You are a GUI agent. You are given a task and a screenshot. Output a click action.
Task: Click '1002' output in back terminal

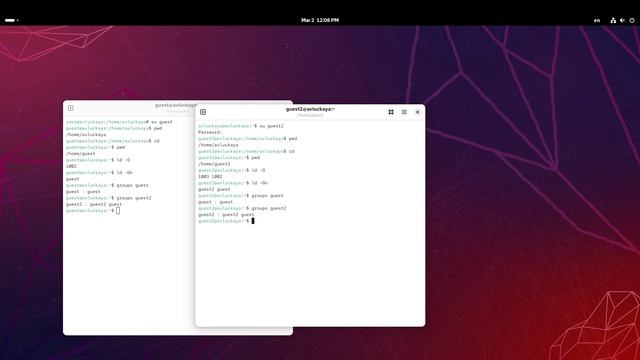tap(71, 166)
